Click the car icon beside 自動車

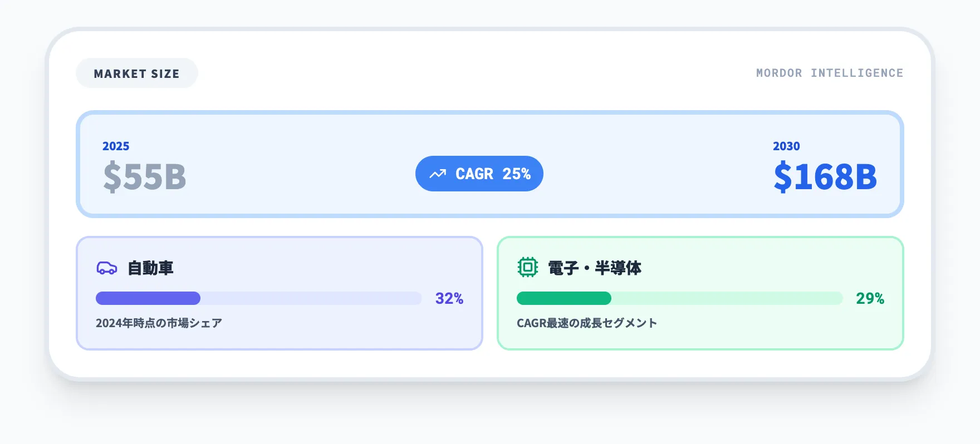coord(106,268)
